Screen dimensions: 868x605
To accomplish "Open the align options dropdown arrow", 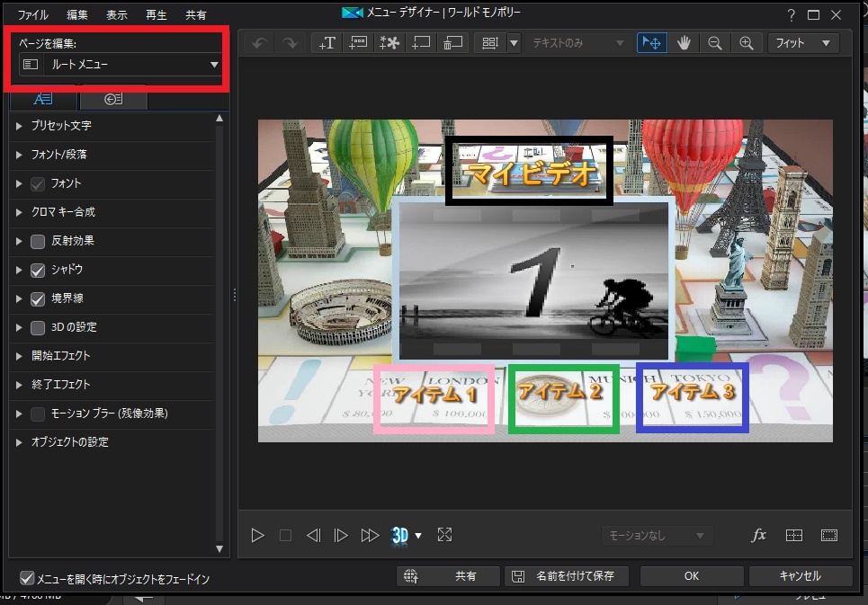I will point(515,43).
